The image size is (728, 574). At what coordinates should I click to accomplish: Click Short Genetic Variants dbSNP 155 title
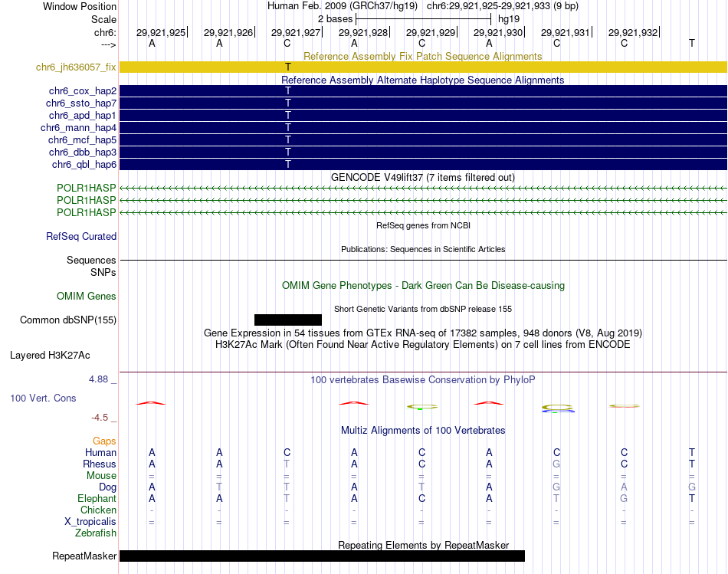423,310
